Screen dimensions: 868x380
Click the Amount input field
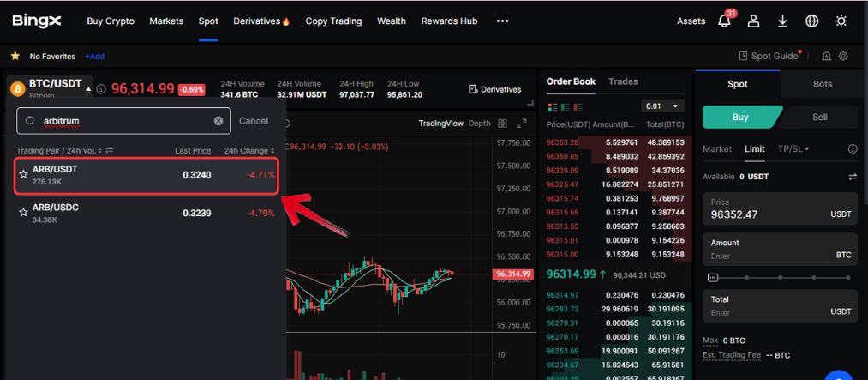pos(780,250)
